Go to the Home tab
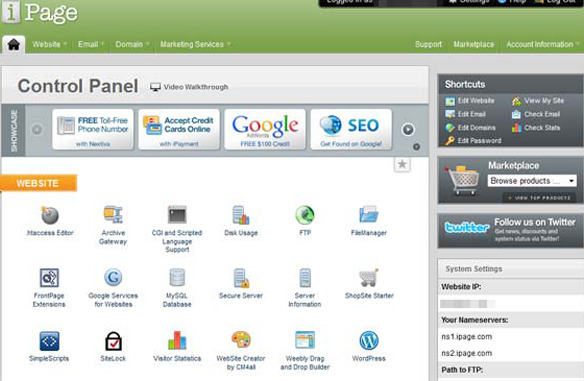This screenshot has height=381, width=584. [14, 44]
